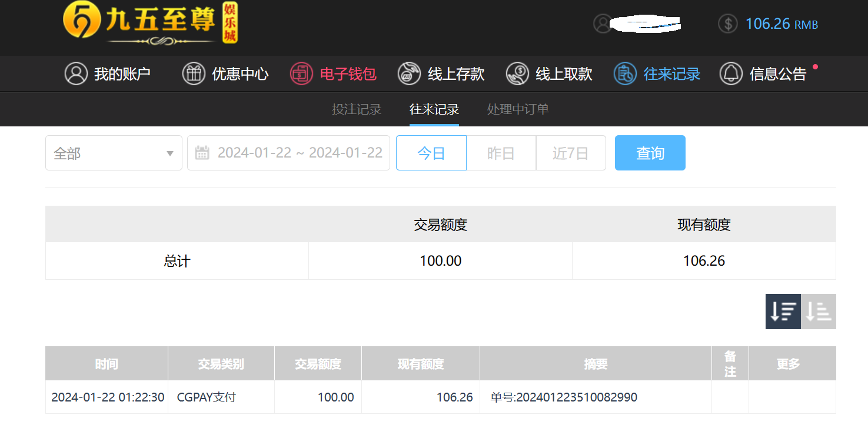Click the 优惠中心 gift icon

tap(194, 74)
